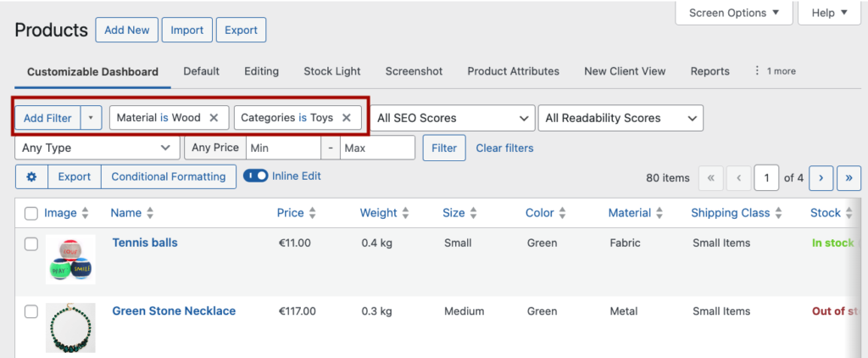Sort by Shipping Class column arrows
This screenshot has width=868, height=358.
coord(778,213)
